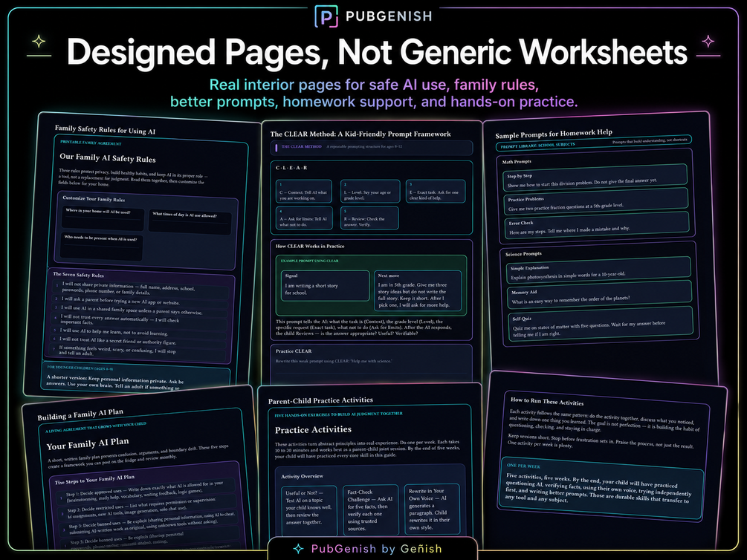
Task: Click the 'Practice CLEAR' section title
Action: (x=294, y=351)
